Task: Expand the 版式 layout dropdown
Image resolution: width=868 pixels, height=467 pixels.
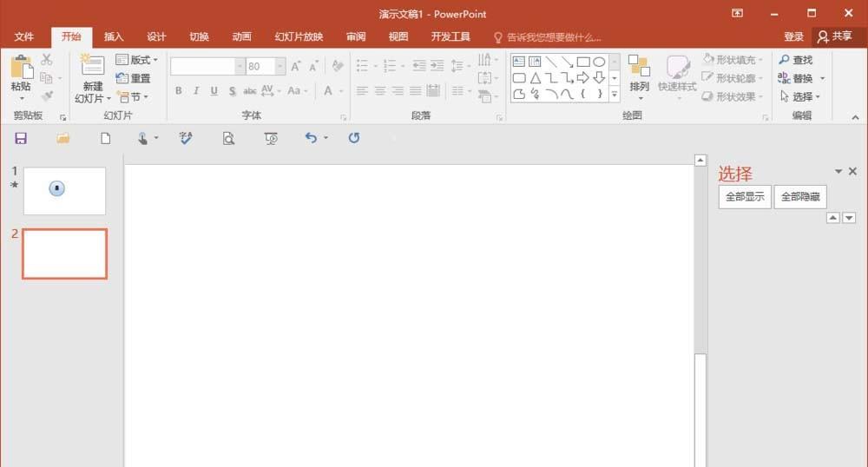Action: pyautogui.click(x=136, y=60)
